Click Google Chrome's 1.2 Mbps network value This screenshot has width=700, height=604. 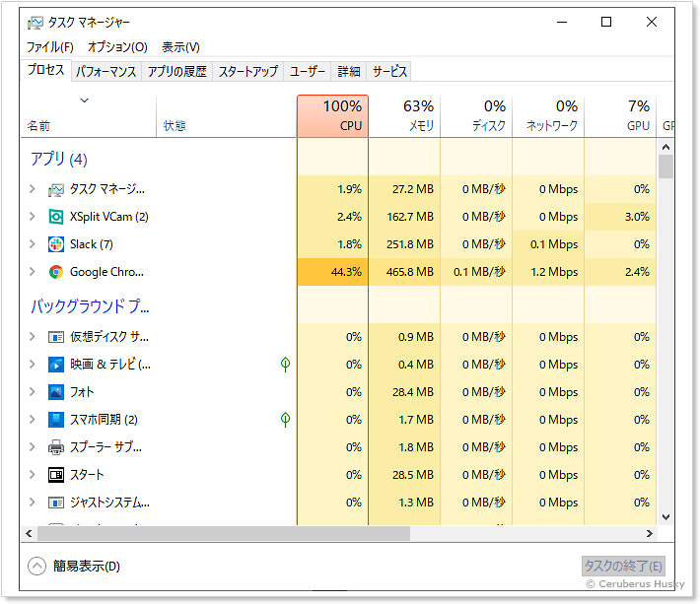[x=554, y=272]
